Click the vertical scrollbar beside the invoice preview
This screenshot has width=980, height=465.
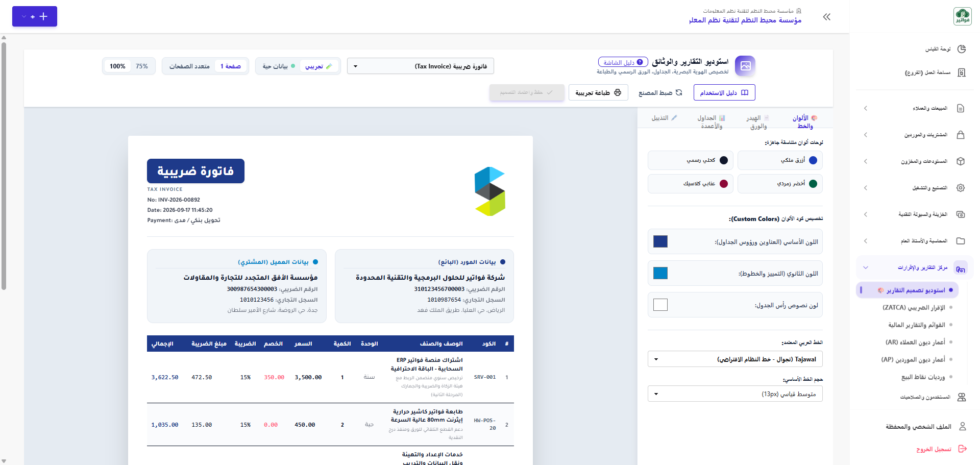[x=4, y=166]
